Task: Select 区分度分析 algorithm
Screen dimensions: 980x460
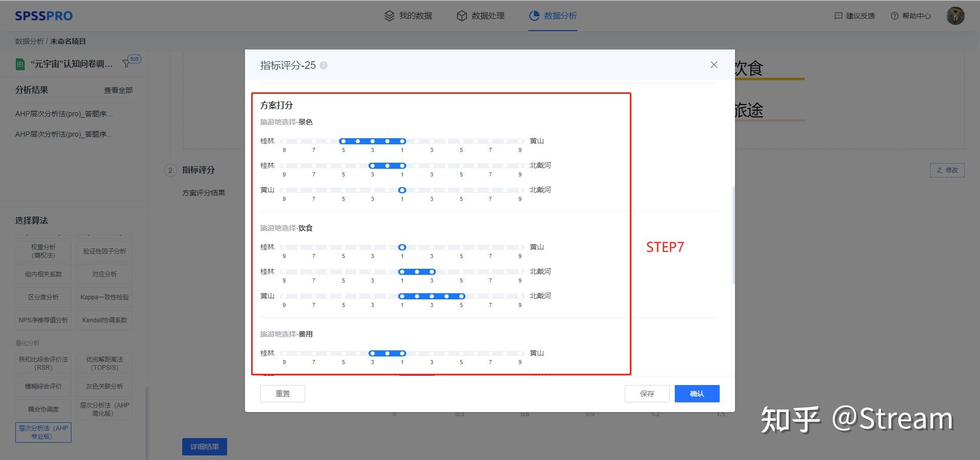Action: (x=43, y=297)
